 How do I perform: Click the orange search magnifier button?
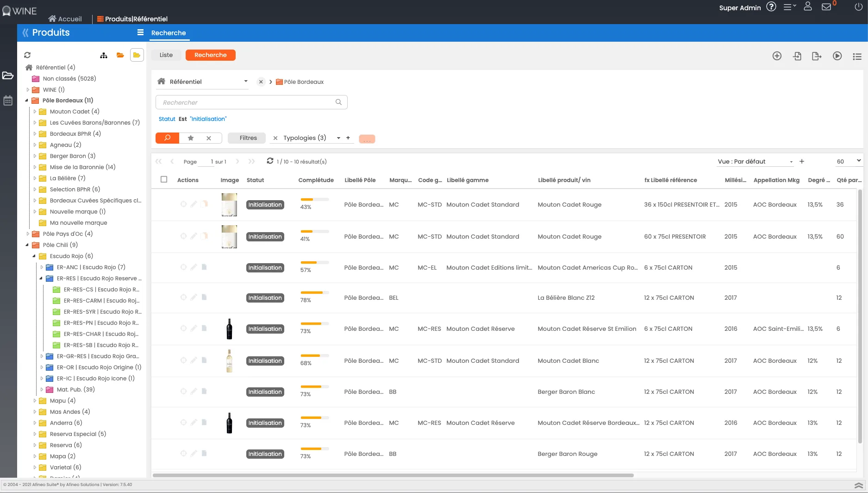tap(167, 138)
